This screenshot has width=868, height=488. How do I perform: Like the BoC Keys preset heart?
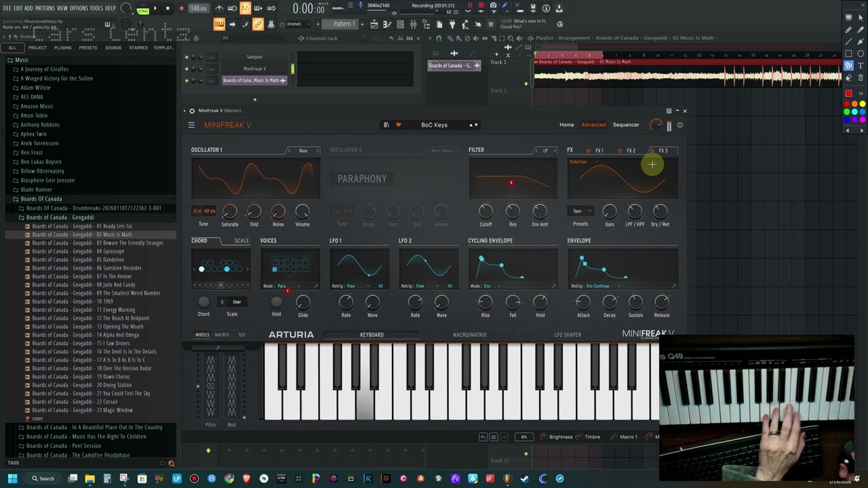click(x=398, y=125)
